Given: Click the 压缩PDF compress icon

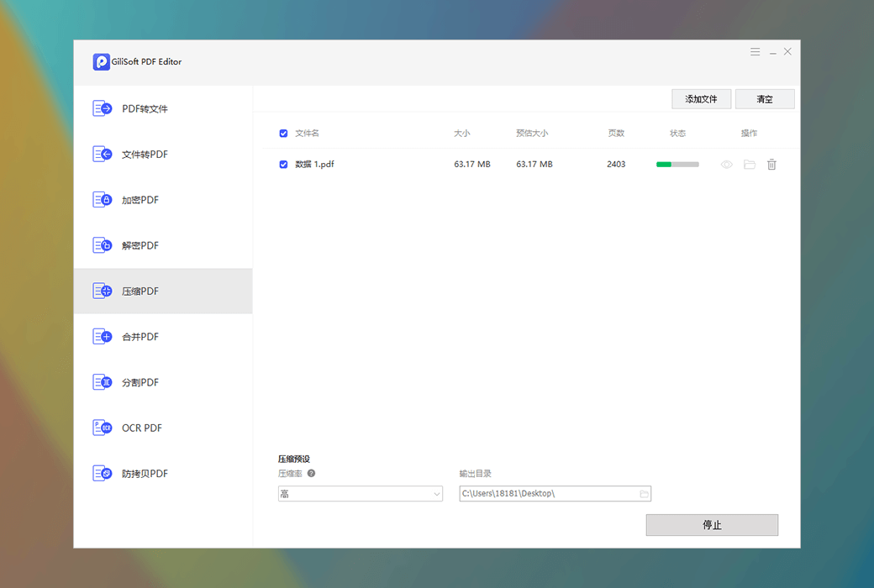Looking at the screenshot, I should (x=102, y=291).
